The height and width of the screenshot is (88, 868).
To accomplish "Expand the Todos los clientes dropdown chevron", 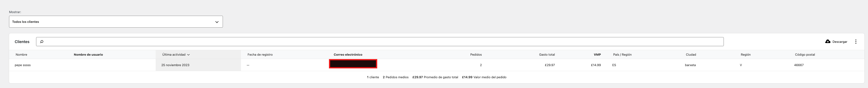I will point(217,22).
